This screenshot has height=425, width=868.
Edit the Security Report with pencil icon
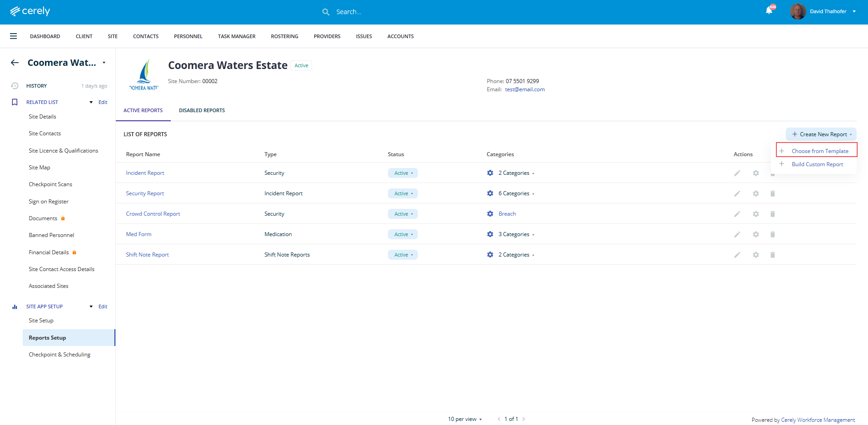tap(737, 193)
